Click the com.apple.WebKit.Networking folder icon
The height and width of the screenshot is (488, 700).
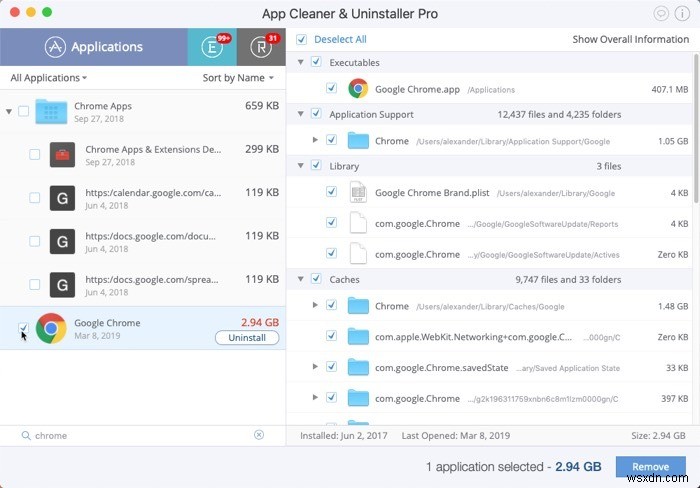358,336
